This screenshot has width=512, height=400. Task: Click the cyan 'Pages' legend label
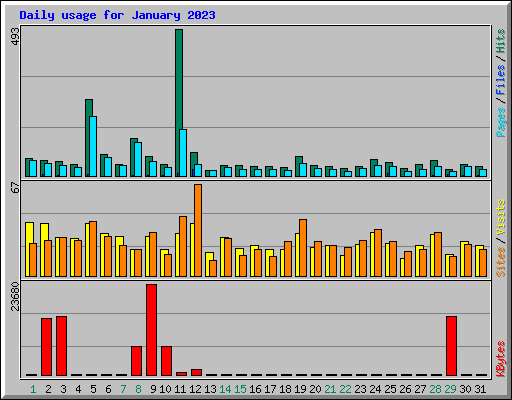(x=501, y=122)
